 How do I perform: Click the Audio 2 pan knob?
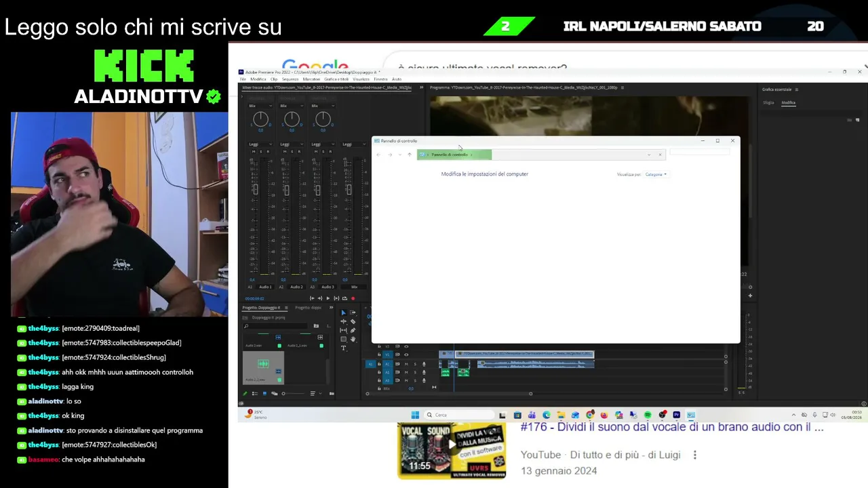(x=292, y=120)
